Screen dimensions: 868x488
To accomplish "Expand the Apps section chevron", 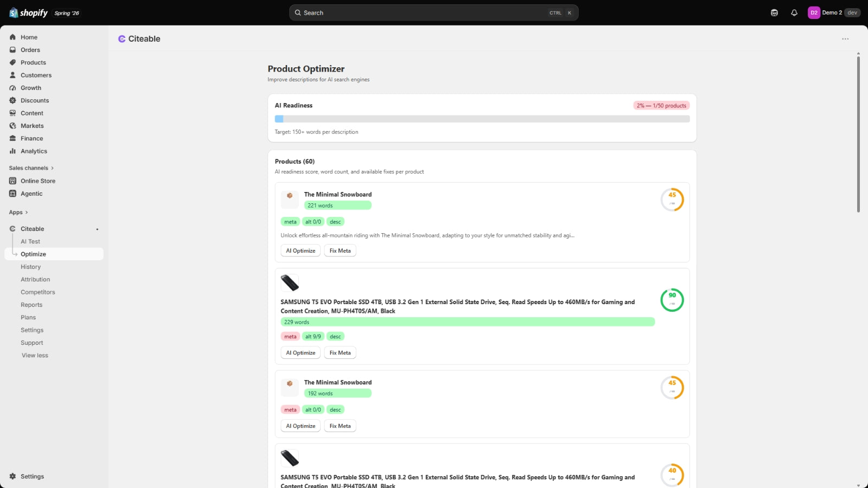I will 27,213.
